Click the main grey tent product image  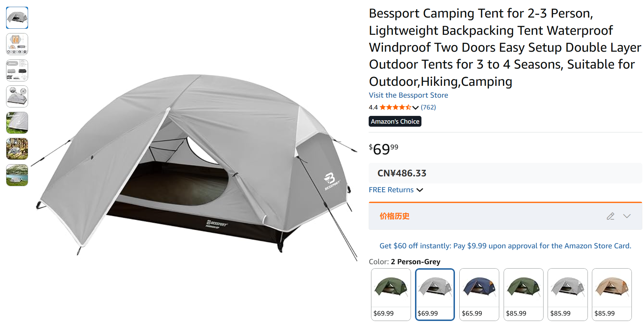(194, 166)
